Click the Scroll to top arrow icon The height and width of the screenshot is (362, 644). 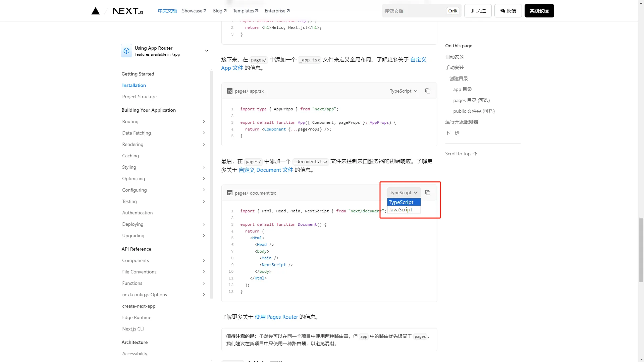click(x=475, y=154)
